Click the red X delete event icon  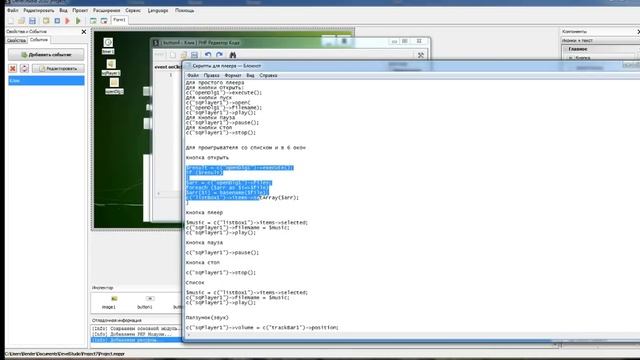click(13, 69)
